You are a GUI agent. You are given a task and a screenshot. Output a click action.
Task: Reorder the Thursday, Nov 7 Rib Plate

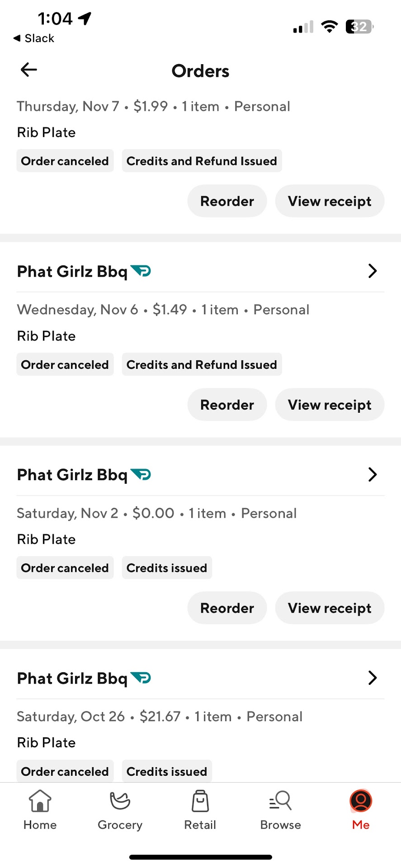point(227,201)
